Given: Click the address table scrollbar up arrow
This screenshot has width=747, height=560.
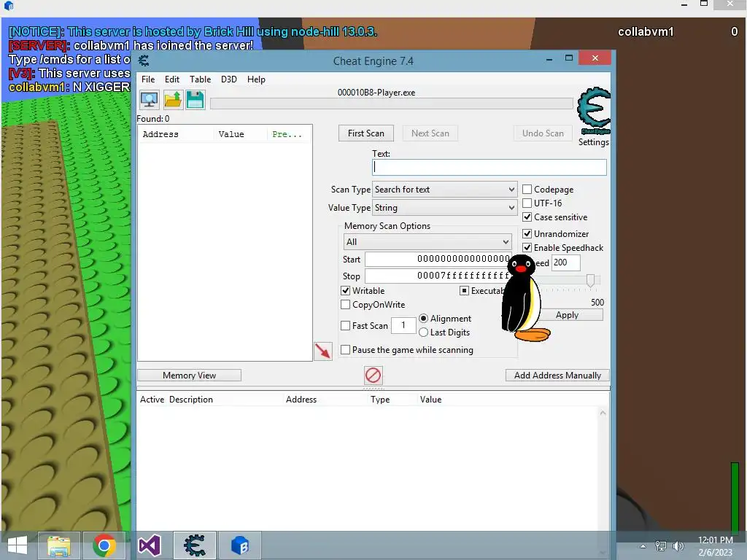Looking at the screenshot, I should click(603, 413).
